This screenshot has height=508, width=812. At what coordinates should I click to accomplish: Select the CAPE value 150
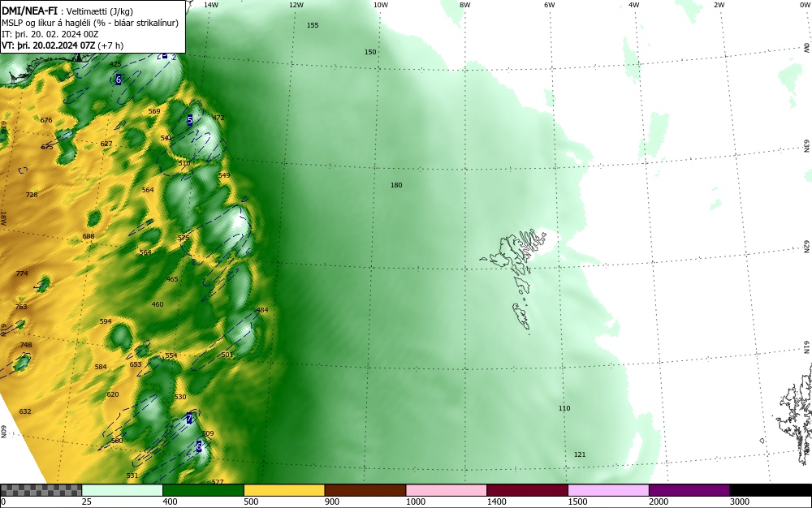pyautogui.click(x=370, y=52)
